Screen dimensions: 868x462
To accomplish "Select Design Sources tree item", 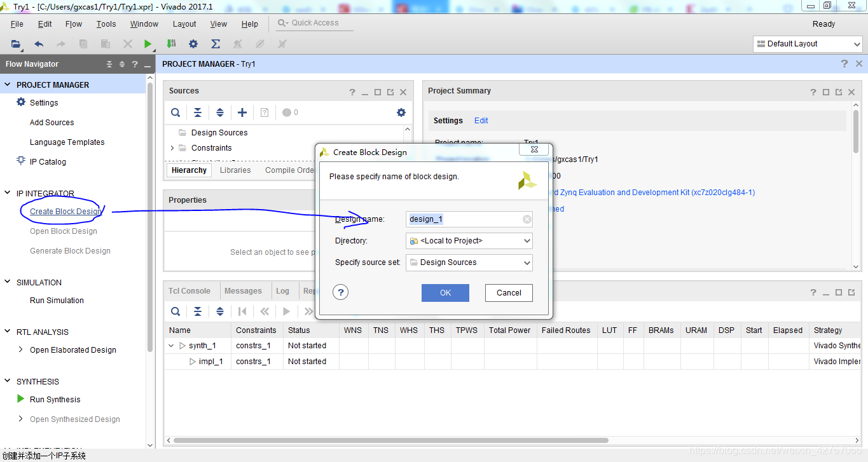I will click(219, 133).
